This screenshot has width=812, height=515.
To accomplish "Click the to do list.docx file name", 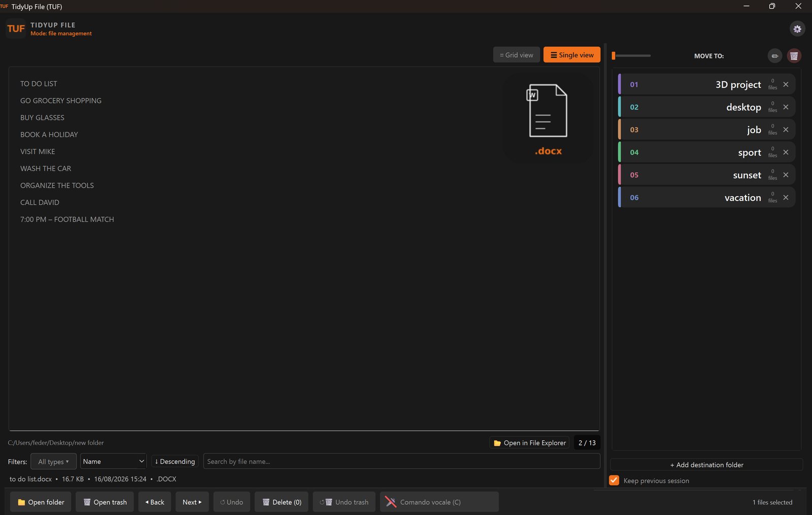I will point(30,479).
